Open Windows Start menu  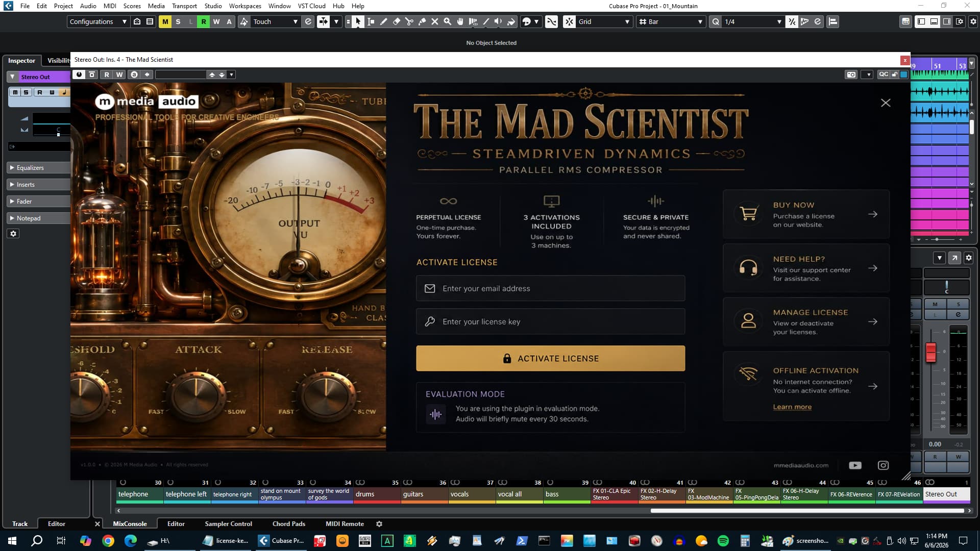click(x=12, y=541)
